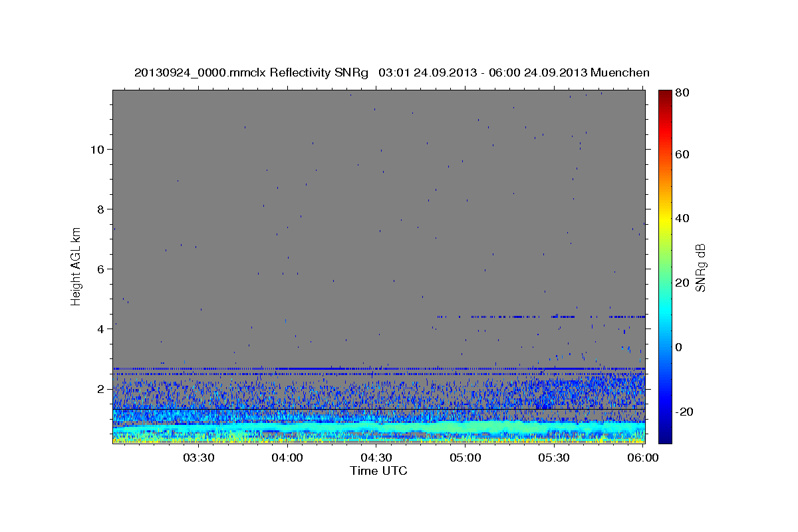Click the height tick label 8
The height and width of the screenshot is (532, 798).
point(100,209)
